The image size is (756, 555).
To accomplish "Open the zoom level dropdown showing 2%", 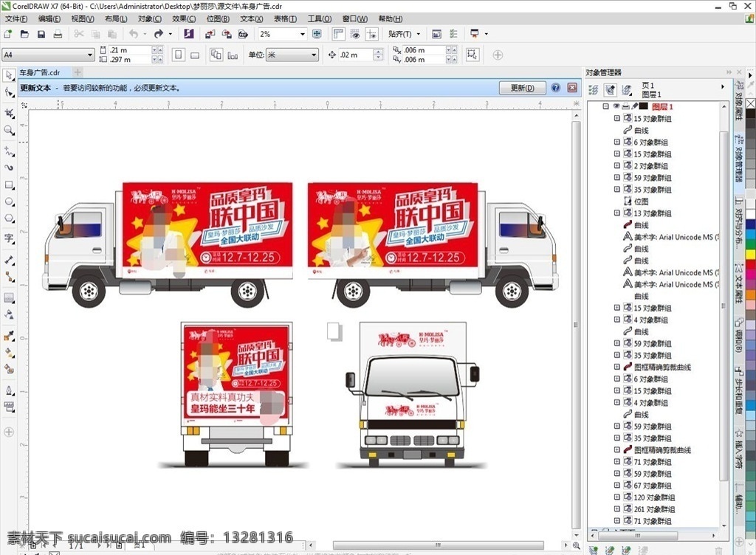I will [303, 34].
